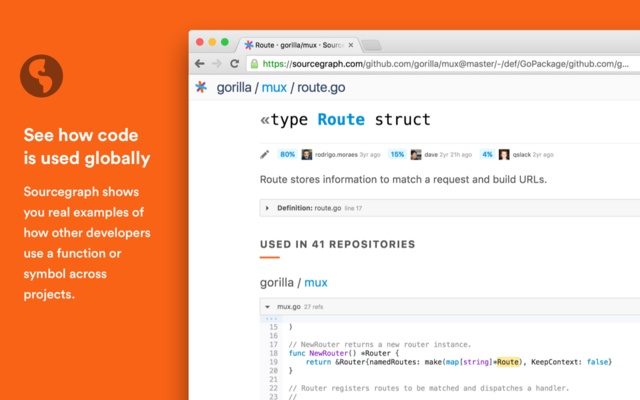Open the gorilla breadcrumb link in header
The width and height of the screenshot is (640, 400).
point(234,87)
